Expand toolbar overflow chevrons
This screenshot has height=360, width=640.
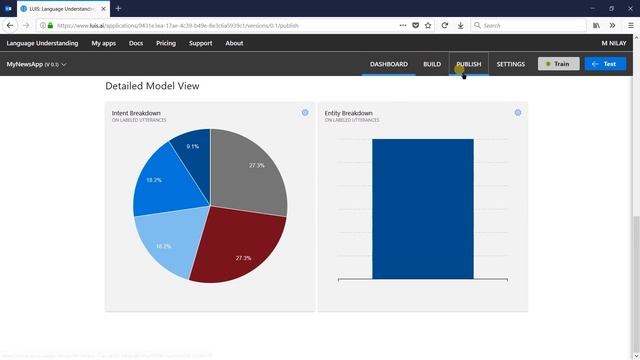(612, 25)
